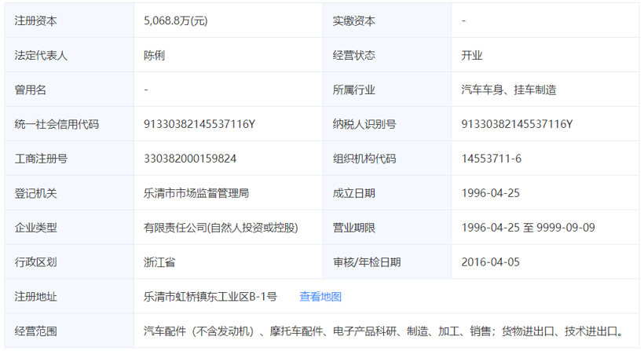This screenshot has width=644, height=351.
Task: Click business term ending 9999-09-09
Action: click(565, 228)
